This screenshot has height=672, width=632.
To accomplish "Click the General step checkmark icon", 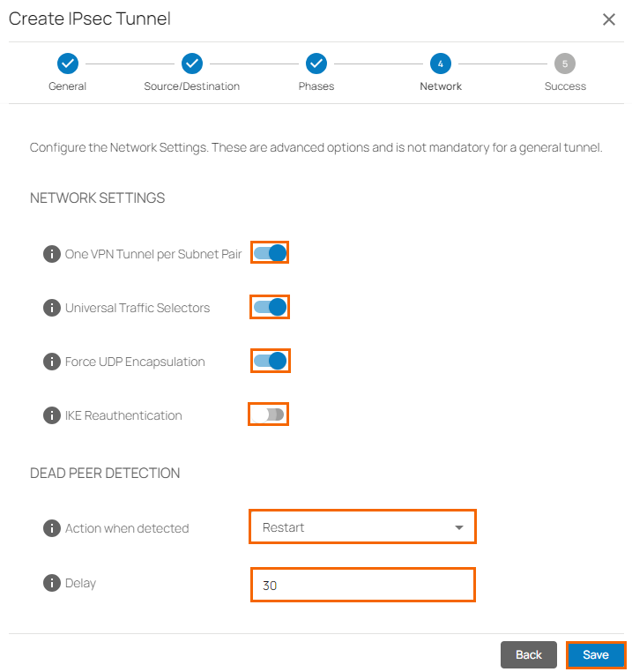I will [68, 63].
